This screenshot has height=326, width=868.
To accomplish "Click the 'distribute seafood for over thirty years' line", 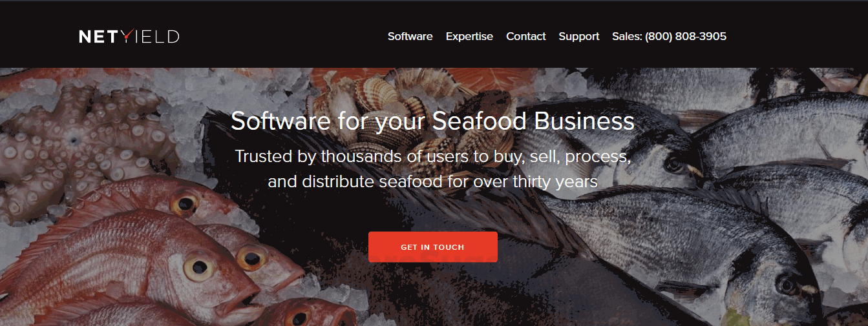I will [432, 181].
